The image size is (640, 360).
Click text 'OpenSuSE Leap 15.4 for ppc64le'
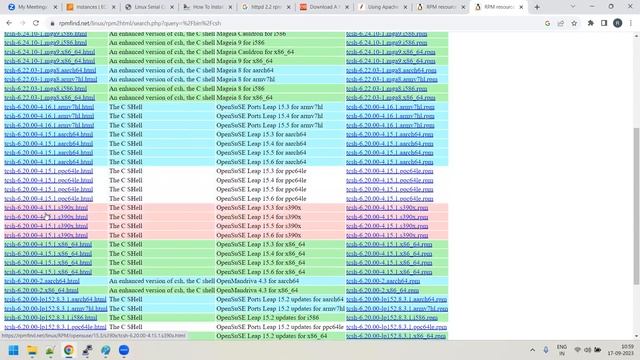261,180
